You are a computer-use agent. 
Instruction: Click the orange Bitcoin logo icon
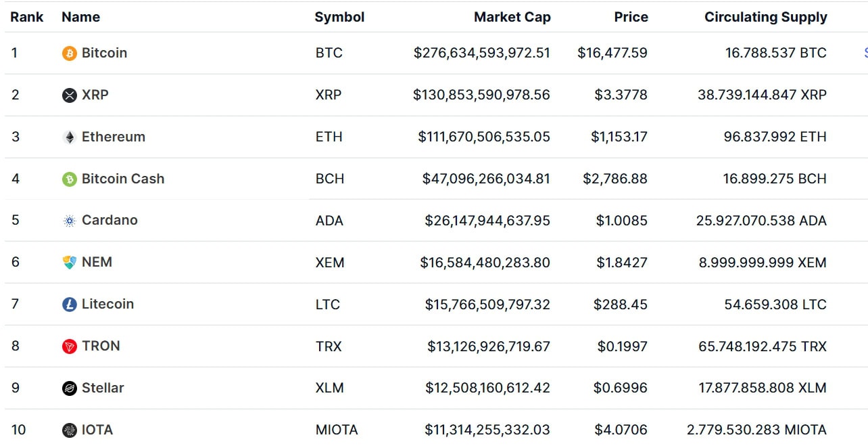click(x=70, y=53)
